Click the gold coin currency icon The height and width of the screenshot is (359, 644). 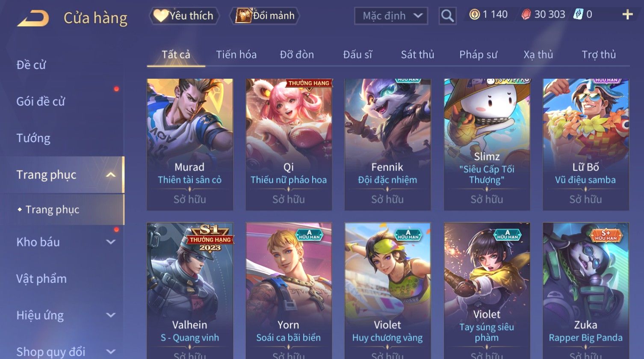pos(474,15)
